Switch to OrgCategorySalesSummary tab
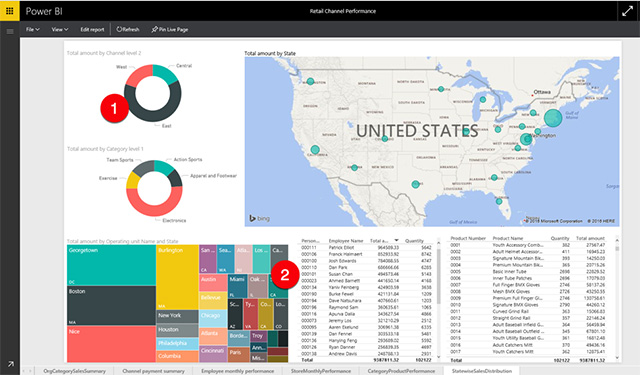The height and width of the screenshot is (375, 640). click(74, 371)
